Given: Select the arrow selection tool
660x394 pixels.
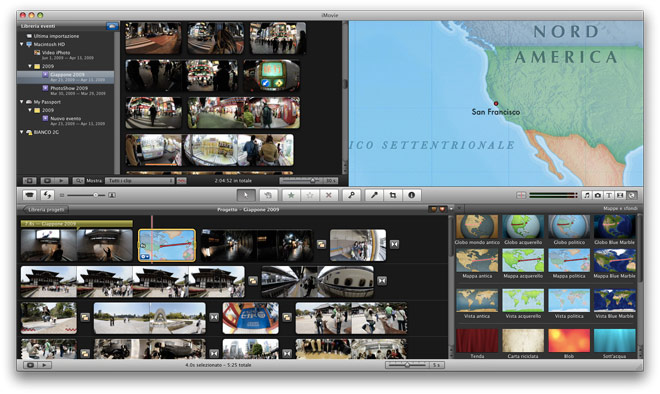Looking at the screenshot, I should click(246, 195).
